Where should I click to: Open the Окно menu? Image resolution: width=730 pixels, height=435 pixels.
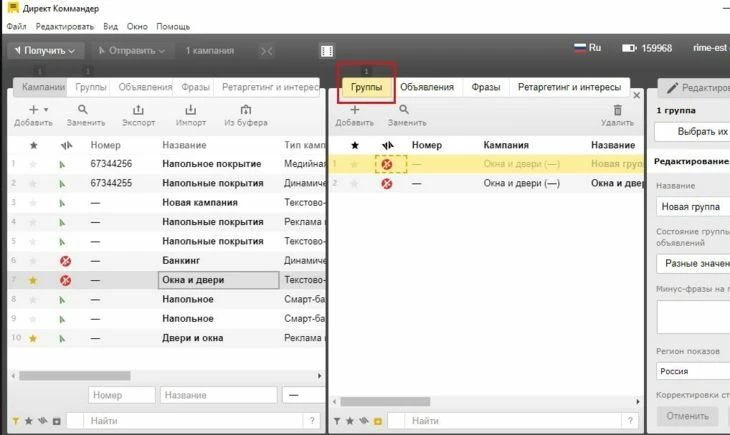tap(137, 27)
